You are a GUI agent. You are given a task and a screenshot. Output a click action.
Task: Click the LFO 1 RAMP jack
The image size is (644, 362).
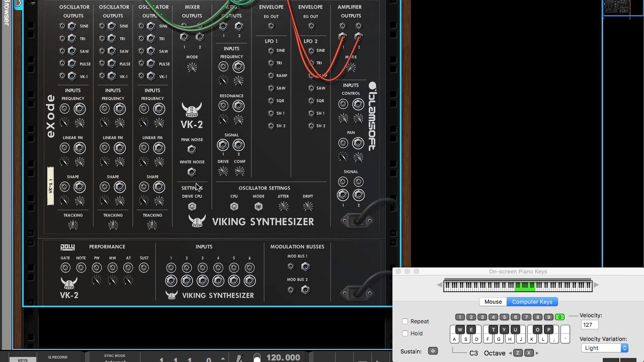coord(271,76)
